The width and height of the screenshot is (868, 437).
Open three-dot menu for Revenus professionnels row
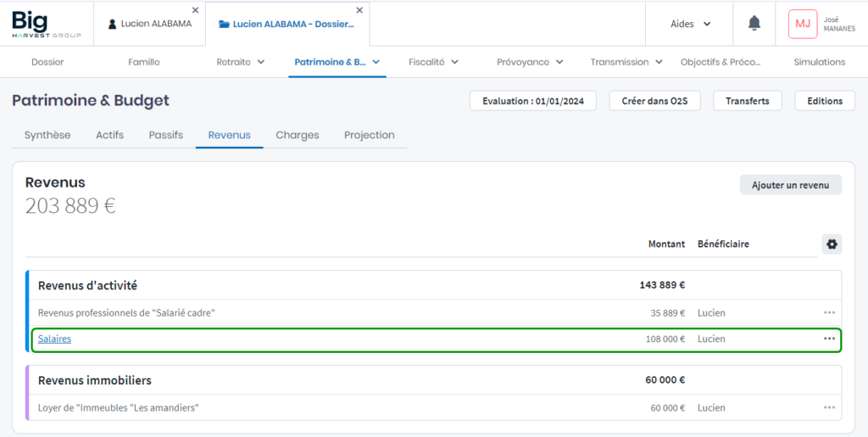[829, 313]
